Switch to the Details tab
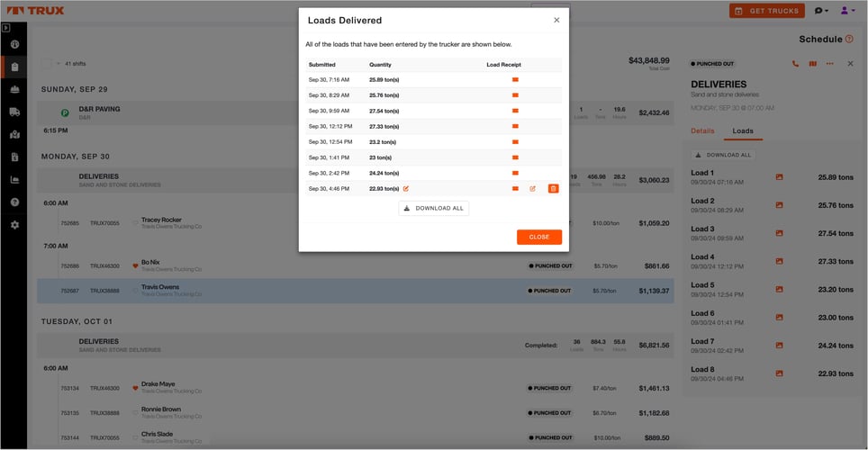Viewport: 868px width, 450px height. point(702,130)
